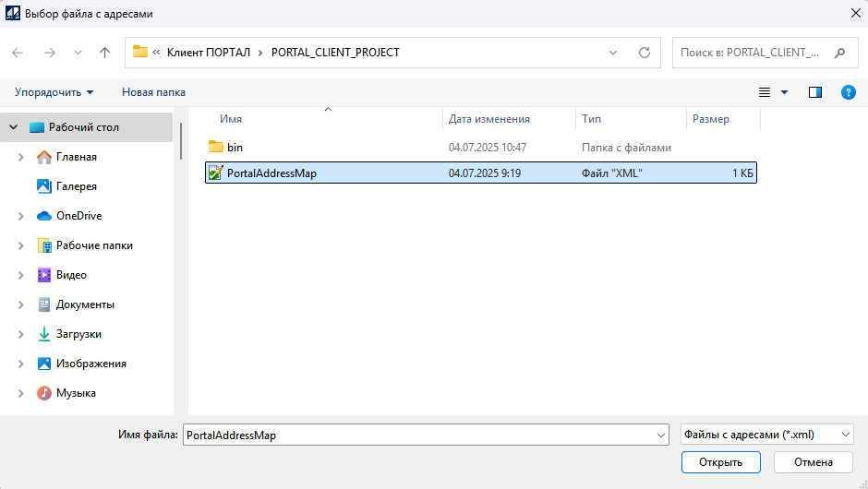Click Новая папка toolbar item
Image resolution: width=868 pixels, height=489 pixels.
pyautogui.click(x=153, y=92)
